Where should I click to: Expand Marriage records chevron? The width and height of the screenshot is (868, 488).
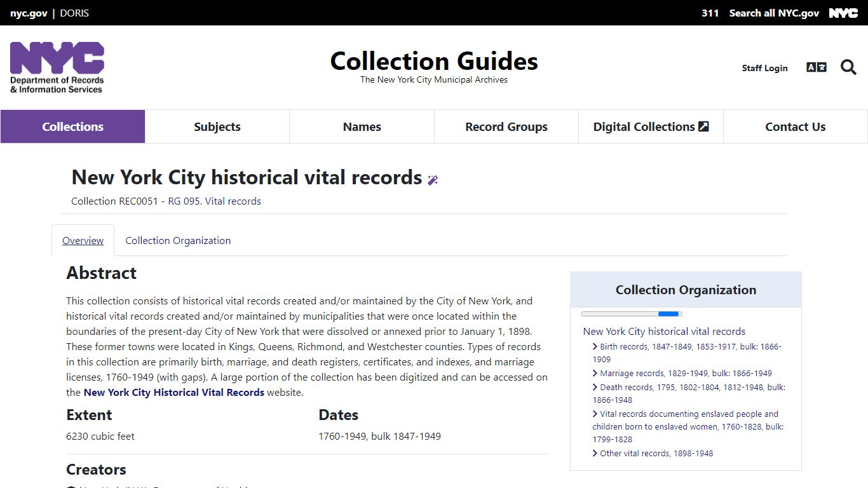595,373
